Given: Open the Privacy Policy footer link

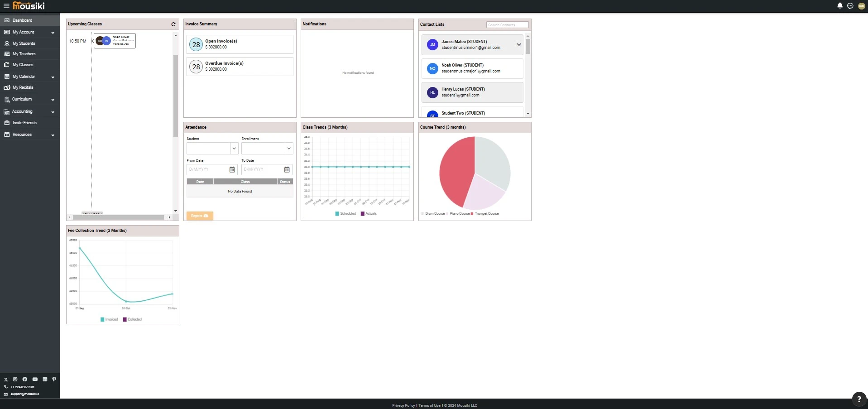Looking at the screenshot, I should (x=403, y=406).
